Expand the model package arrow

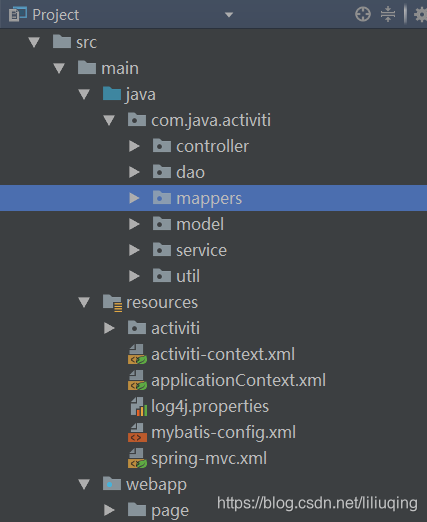point(134,224)
